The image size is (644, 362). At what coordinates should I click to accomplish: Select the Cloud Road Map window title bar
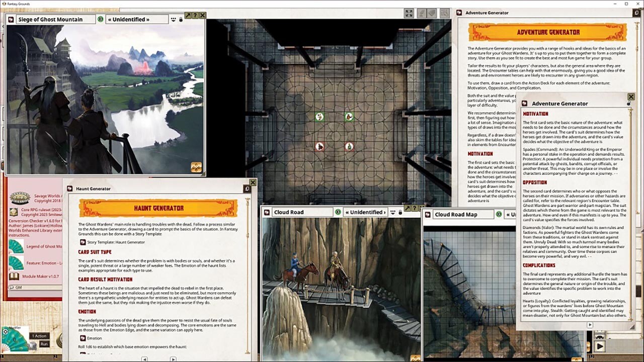tap(455, 214)
